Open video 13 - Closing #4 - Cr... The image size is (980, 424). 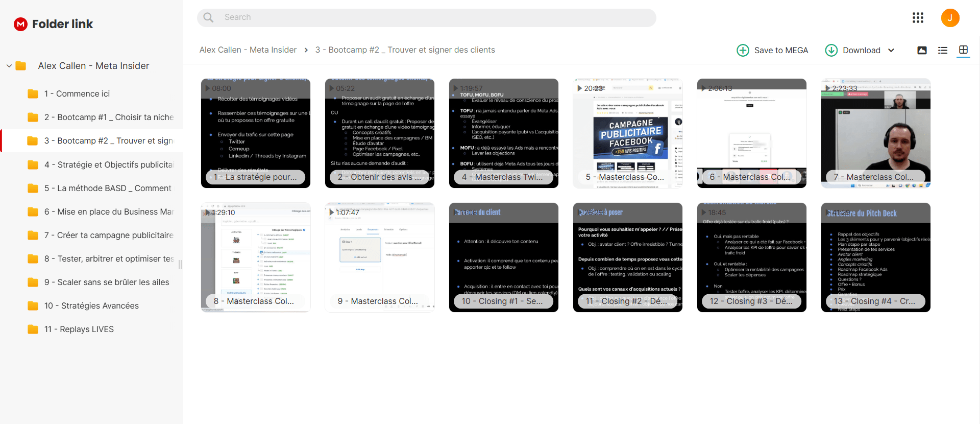(x=876, y=257)
